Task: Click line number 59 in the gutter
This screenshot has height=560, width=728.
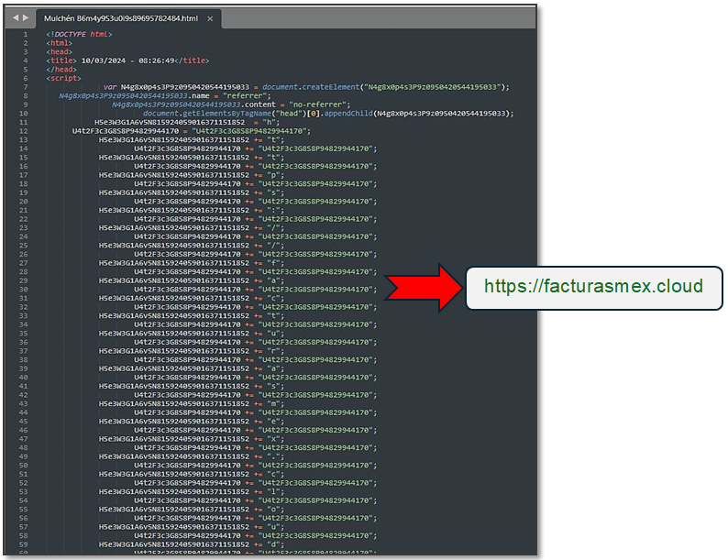Action: coord(25,544)
